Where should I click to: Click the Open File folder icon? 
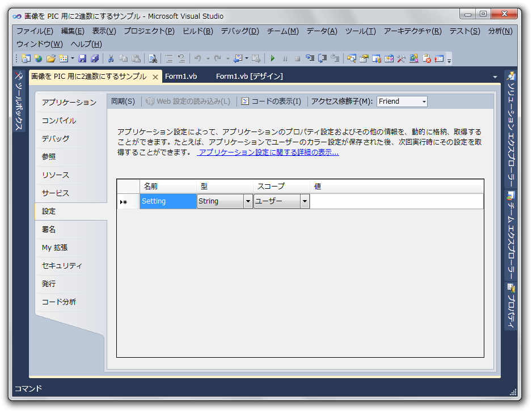pos(51,58)
